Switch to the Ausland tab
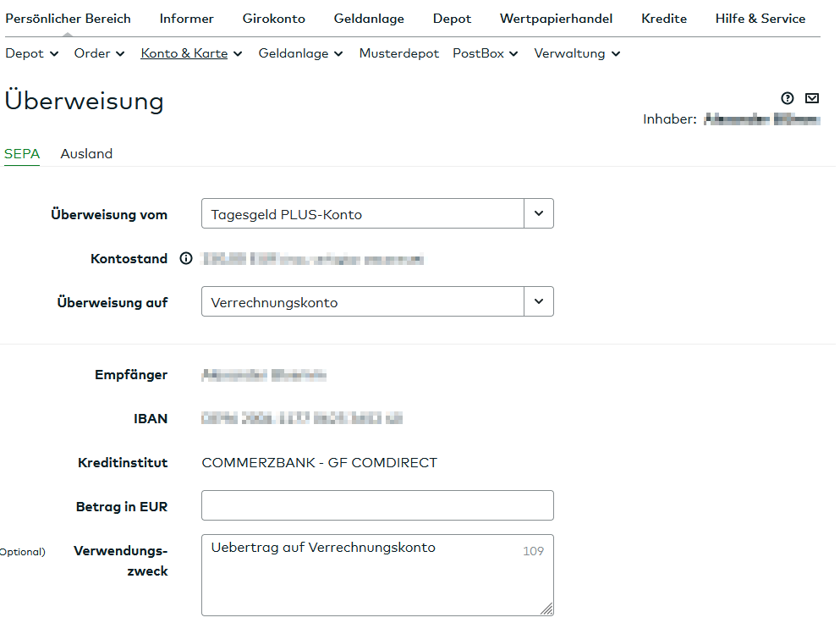Image resolution: width=840 pixels, height=623 pixels. pyautogui.click(x=86, y=153)
